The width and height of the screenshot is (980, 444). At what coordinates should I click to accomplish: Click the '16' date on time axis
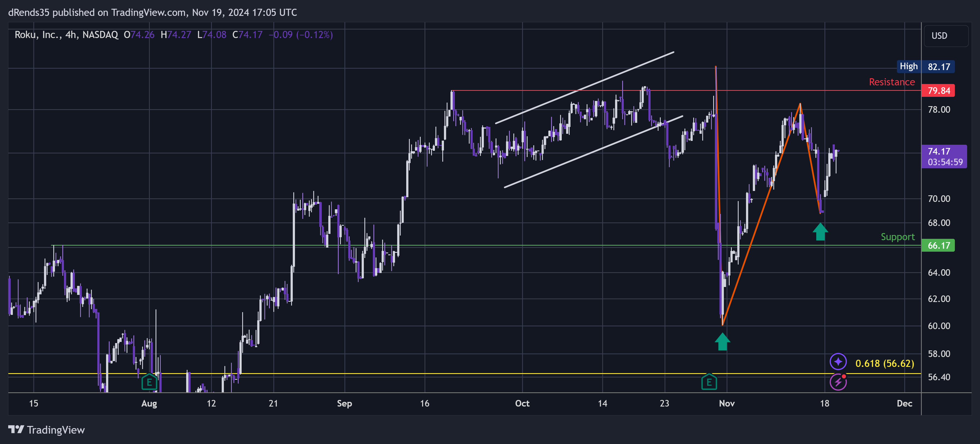[425, 404]
